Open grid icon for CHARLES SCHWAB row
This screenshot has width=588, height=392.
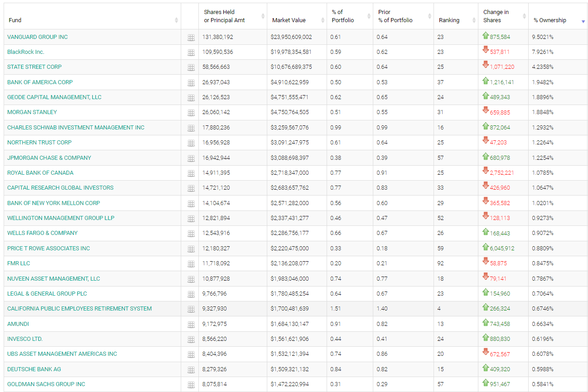pos(191,128)
